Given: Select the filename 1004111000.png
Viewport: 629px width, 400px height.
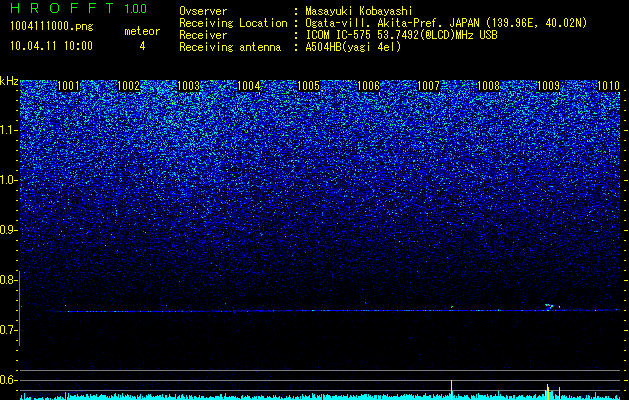Looking at the screenshot, I should pos(52,26).
